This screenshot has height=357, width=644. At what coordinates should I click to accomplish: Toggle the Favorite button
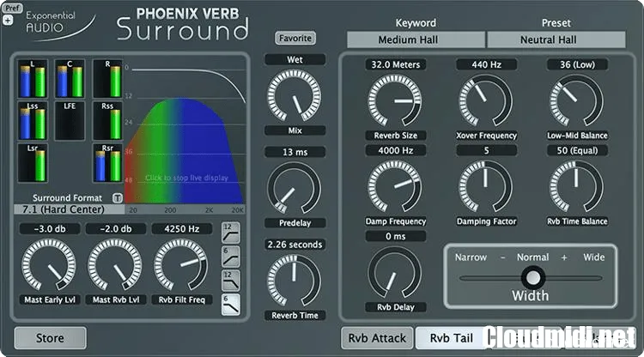tap(295, 38)
